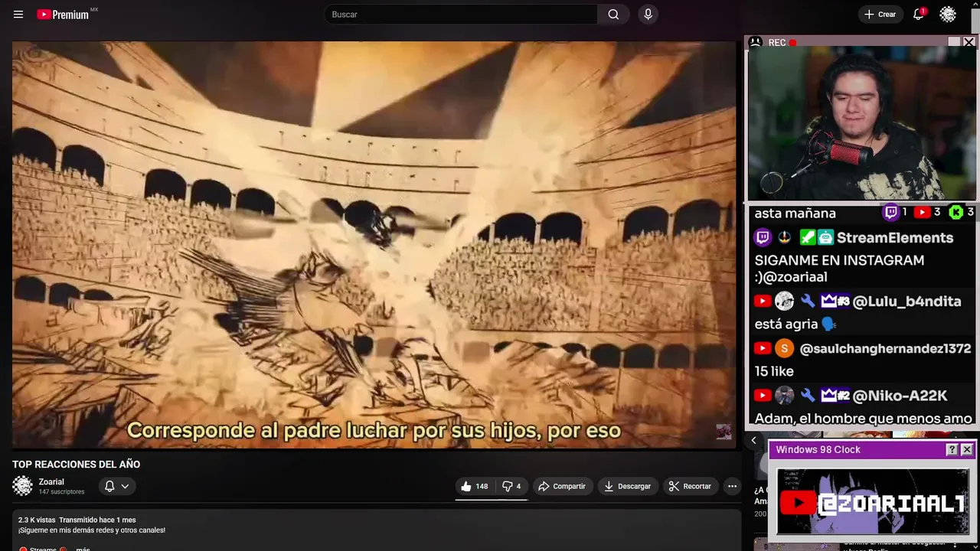Click the @saulchanghernandez1372 chat username
This screenshot has height=551, width=980.
pyautogui.click(x=885, y=349)
